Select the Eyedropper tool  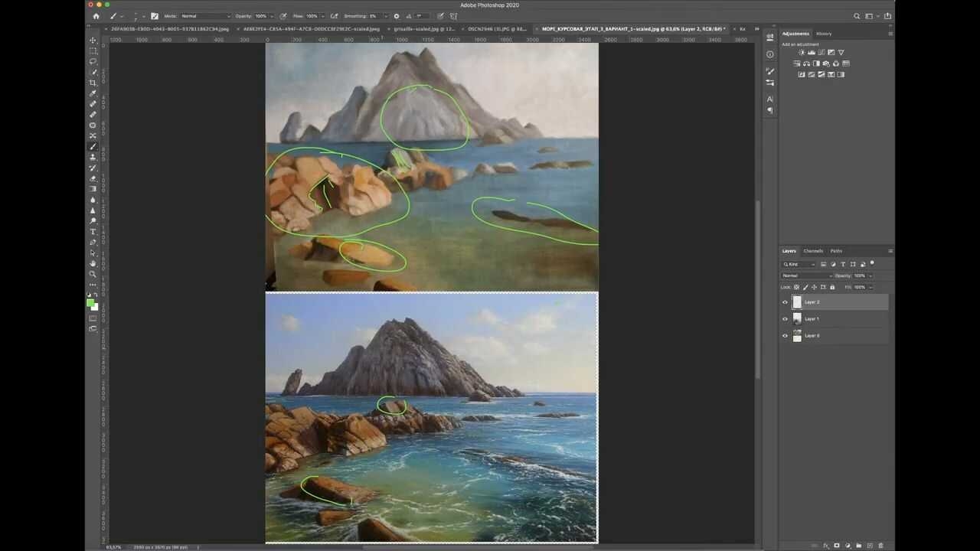point(93,93)
